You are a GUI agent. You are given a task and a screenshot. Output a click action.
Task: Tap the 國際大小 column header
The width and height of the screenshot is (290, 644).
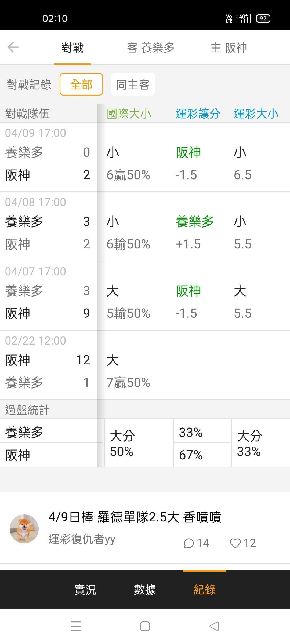click(129, 114)
